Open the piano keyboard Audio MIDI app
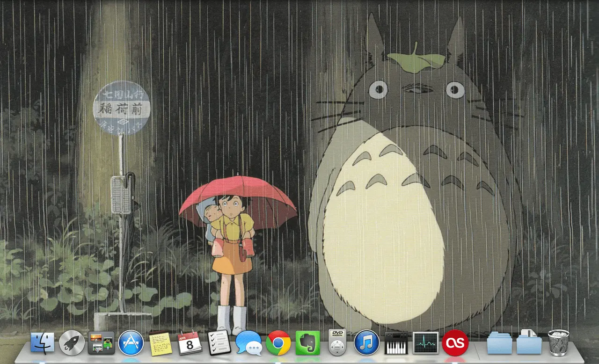Screen dimensions: 599x364 pos(396,343)
